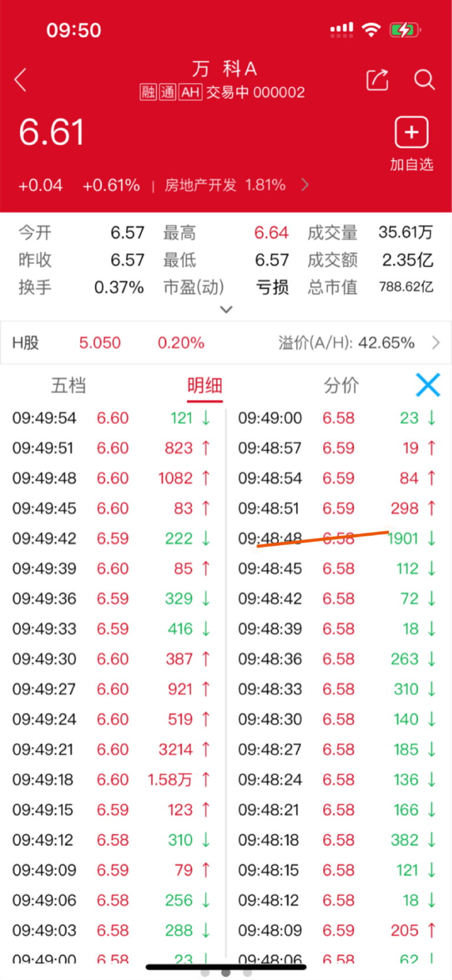Tap stock code 000002
Viewport: 452px width, 980px height.
[279, 92]
